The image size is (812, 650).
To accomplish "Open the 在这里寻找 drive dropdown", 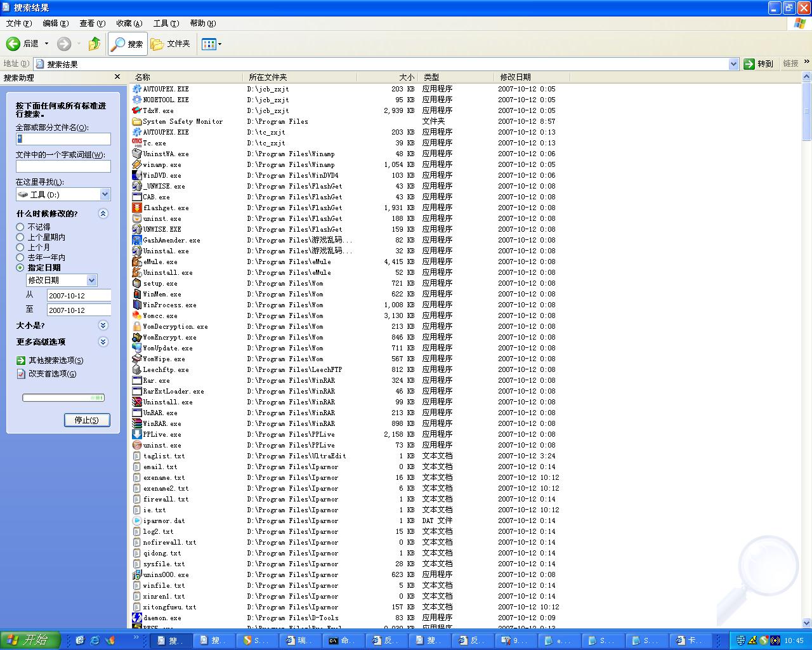I will pyautogui.click(x=105, y=194).
